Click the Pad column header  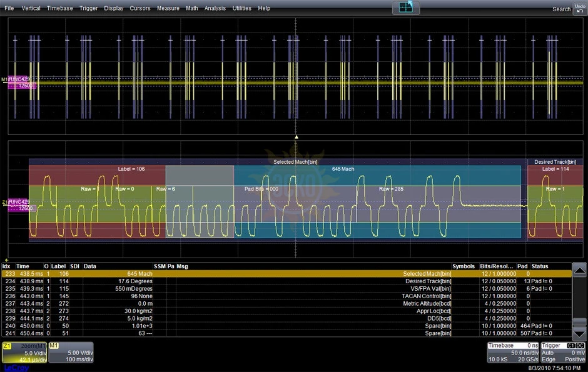522,266
